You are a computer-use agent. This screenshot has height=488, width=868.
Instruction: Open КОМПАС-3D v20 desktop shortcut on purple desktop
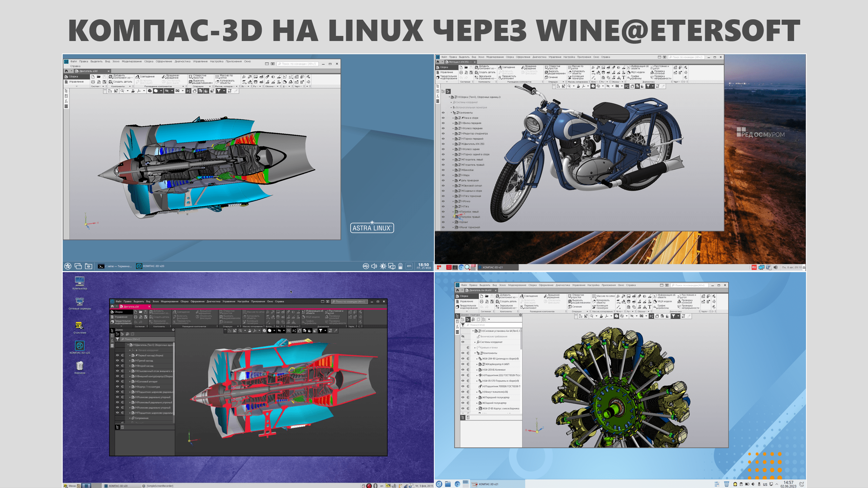tap(80, 347)
